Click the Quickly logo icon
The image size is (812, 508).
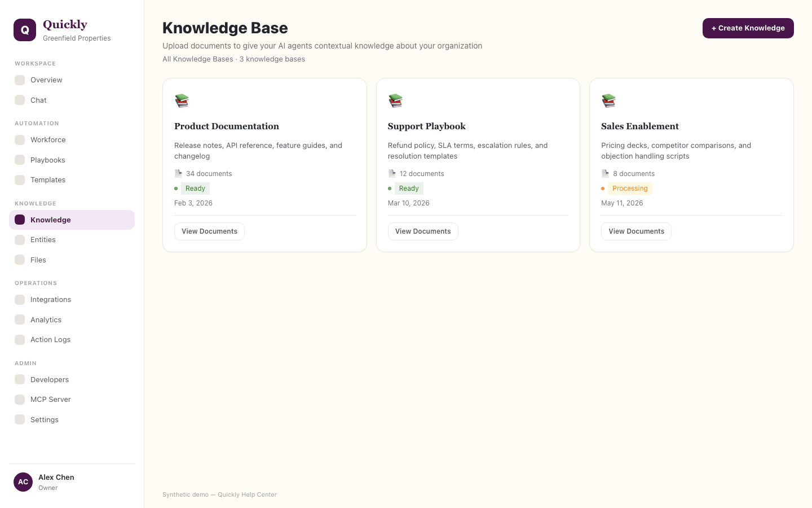25,30
